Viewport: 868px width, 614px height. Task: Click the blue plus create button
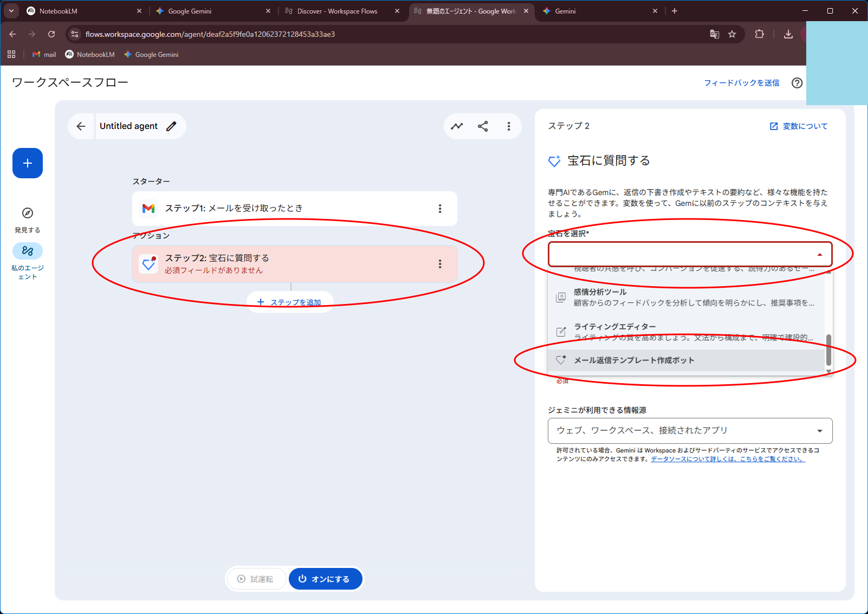[28, 163]
